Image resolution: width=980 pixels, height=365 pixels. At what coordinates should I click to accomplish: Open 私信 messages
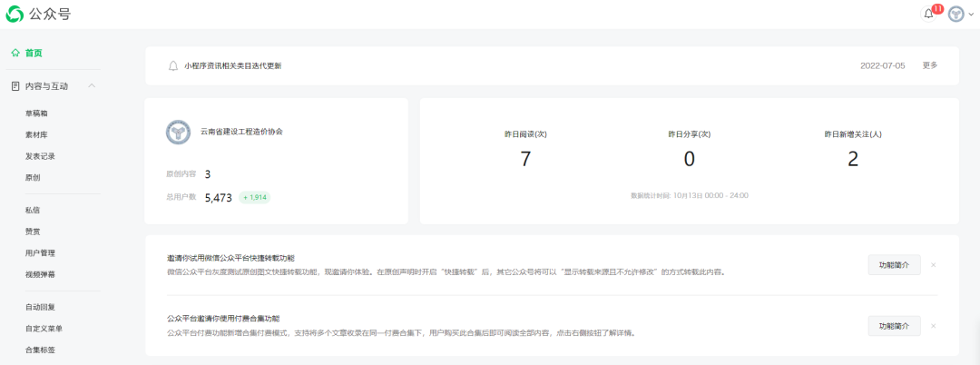tap(34, 210)
